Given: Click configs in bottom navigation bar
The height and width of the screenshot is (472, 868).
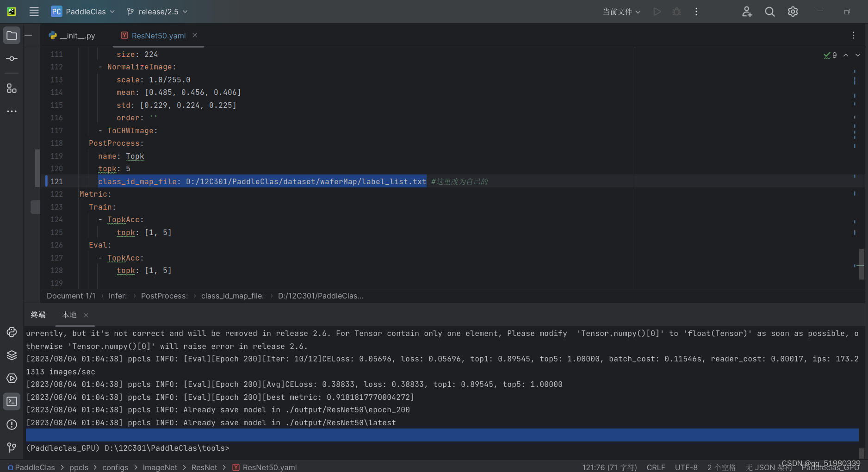Looking at the screenshot, I should pos(115,467).
